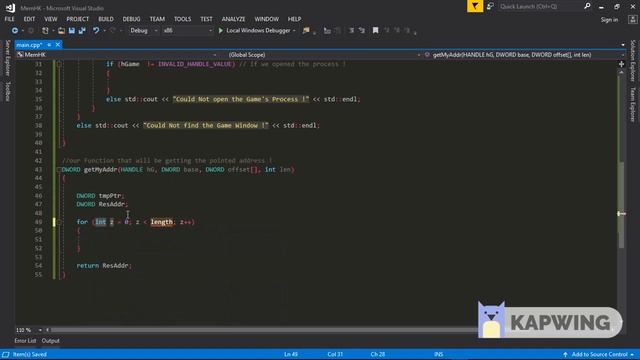The width and height of the screenshot is (640, 360).
Task: Open the yellow notifications filter flag
Action: click(x=475, y=6)
